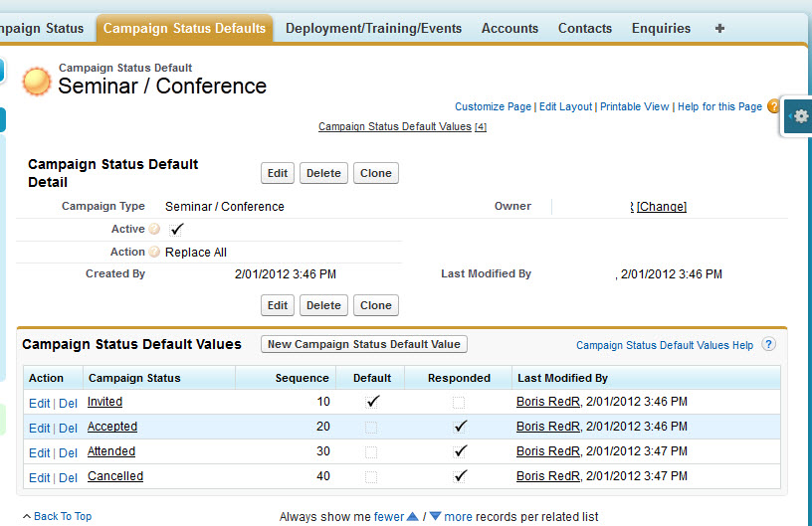Click the bottom Delete button
The image size is (812, 526).
tap(323, 305)
